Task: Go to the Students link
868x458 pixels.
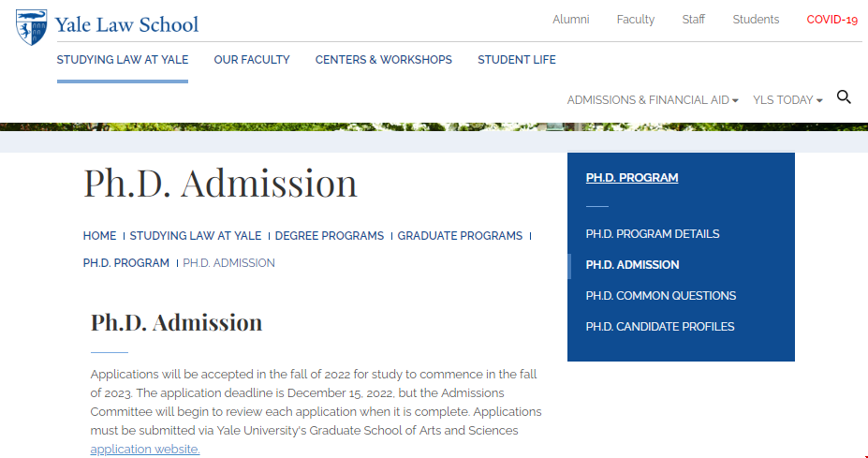Action: tap(756, 20)
